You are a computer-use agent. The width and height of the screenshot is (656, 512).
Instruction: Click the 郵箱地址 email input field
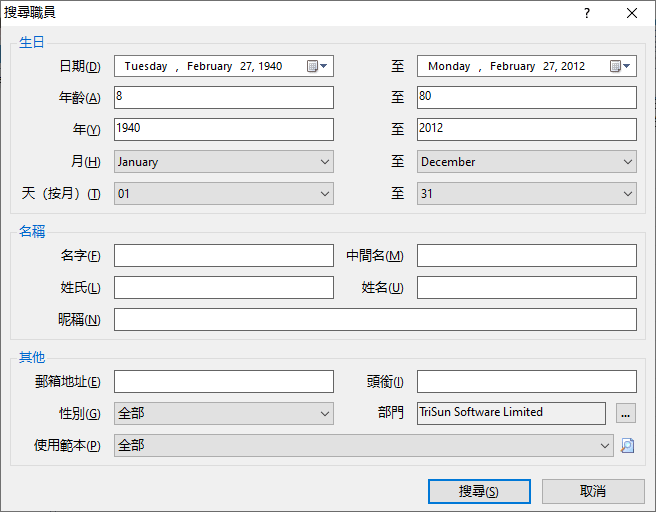[x=224, y=381]
